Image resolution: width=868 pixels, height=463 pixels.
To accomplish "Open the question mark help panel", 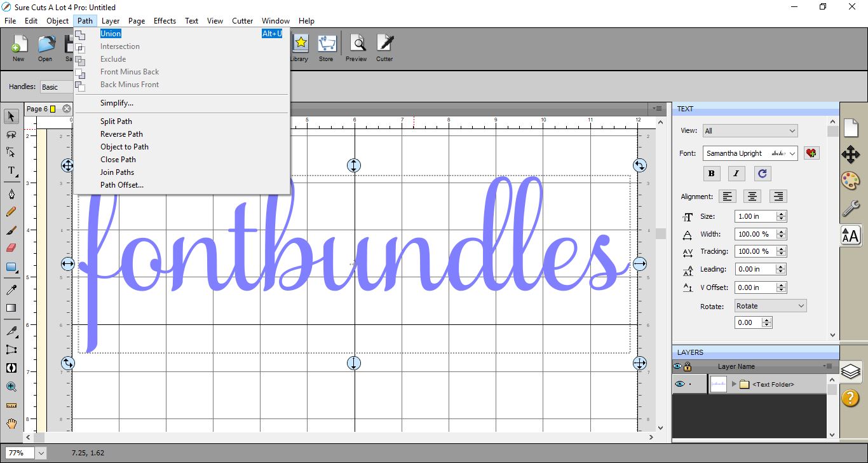I will [x=851, y=397].
